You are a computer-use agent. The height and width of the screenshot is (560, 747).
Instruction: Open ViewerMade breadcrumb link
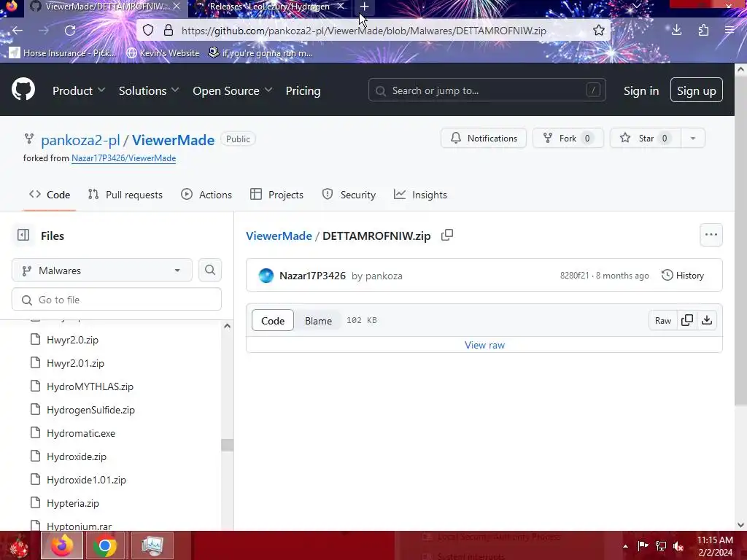(279, 236)
